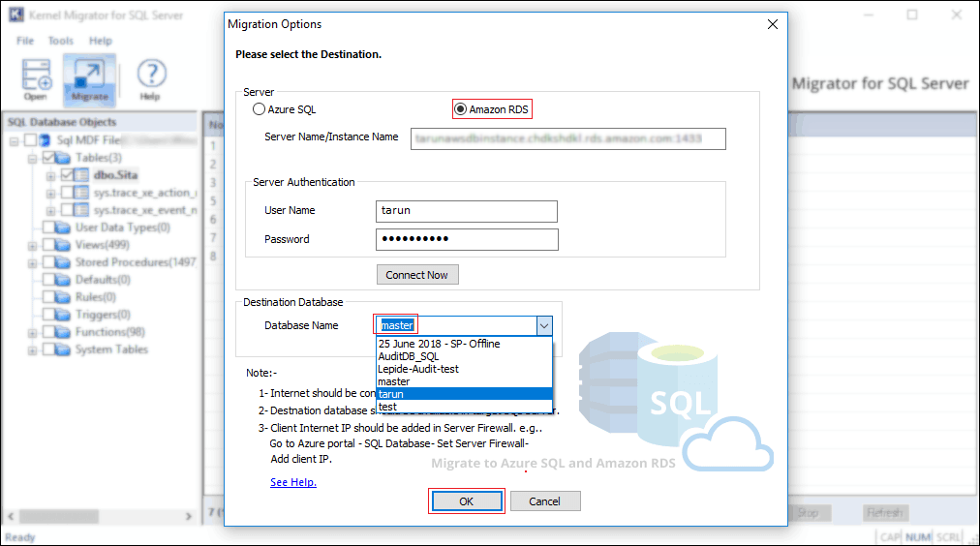The width and height of the screenshot is (980, 546).
Task: Close the Migration Options dialog
Action: pyautogui.click(x=773, y=24)
